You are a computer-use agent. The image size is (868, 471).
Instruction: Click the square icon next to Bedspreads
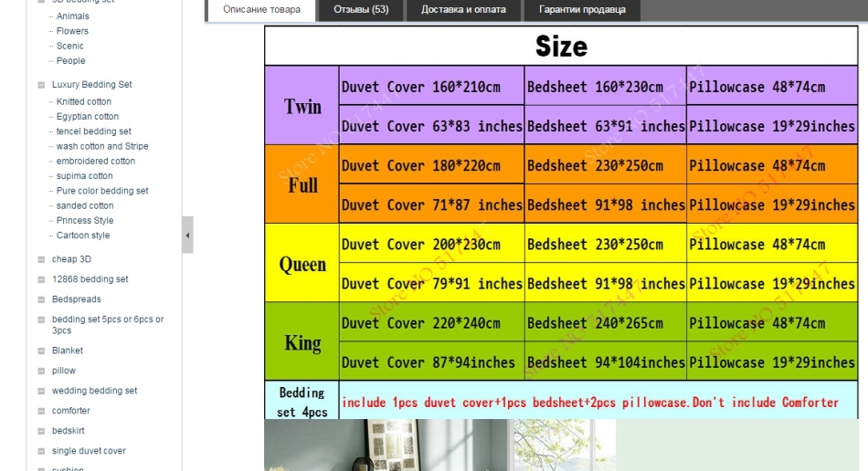tap(41, 300)
